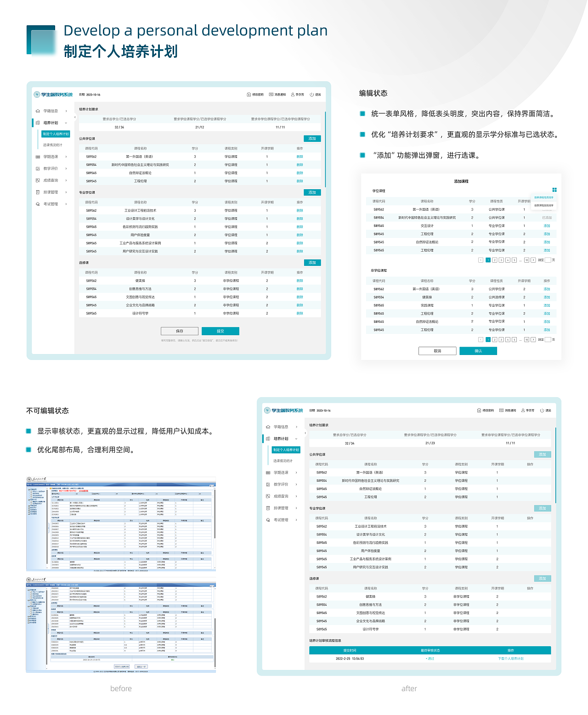Choose 按照课程类别排序 in the popup sort menu
588x715 pixels.
544,205
